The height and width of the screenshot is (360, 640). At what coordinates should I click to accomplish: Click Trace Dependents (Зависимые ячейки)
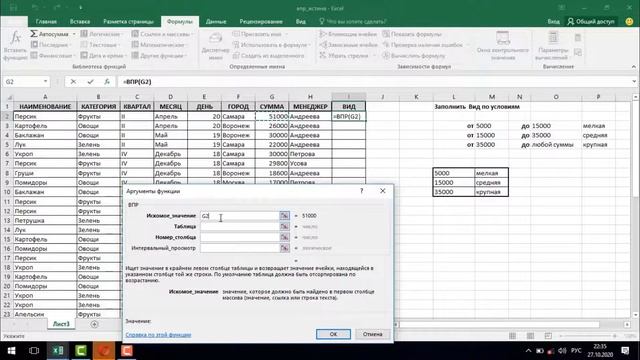tap(348, 45)
